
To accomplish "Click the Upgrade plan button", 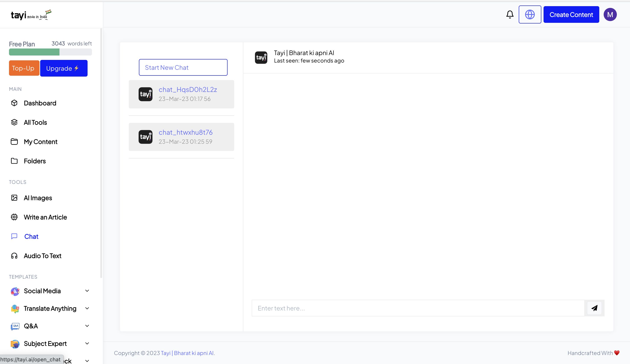I will click(x=63, y=68).
